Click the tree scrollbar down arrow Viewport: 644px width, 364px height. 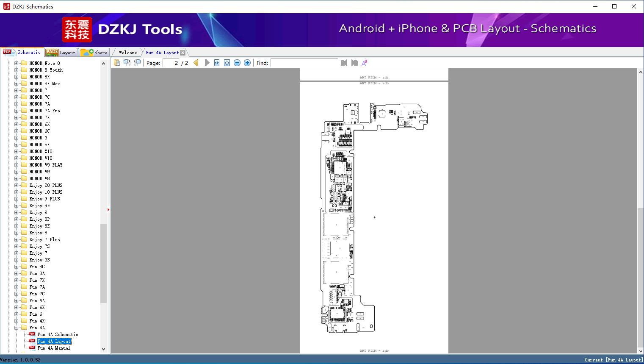click(103, 349)
